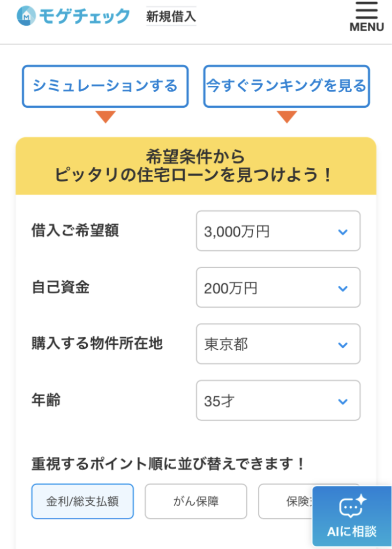Click orange triangle below 今すぐランキングを見る

pyautogui.click(x=287, y=116)
